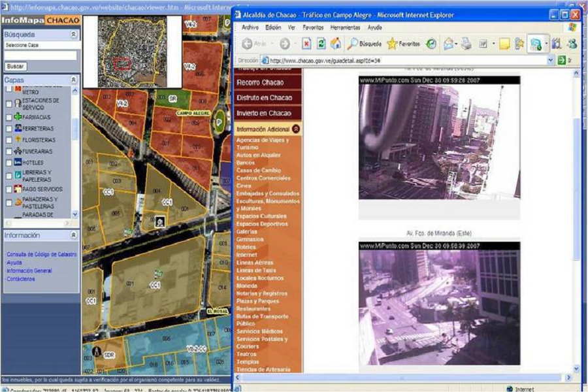This screenshot has height=392, width=588.
Task: Click the web page vertical scrollbar thumb
Action: 576,189
